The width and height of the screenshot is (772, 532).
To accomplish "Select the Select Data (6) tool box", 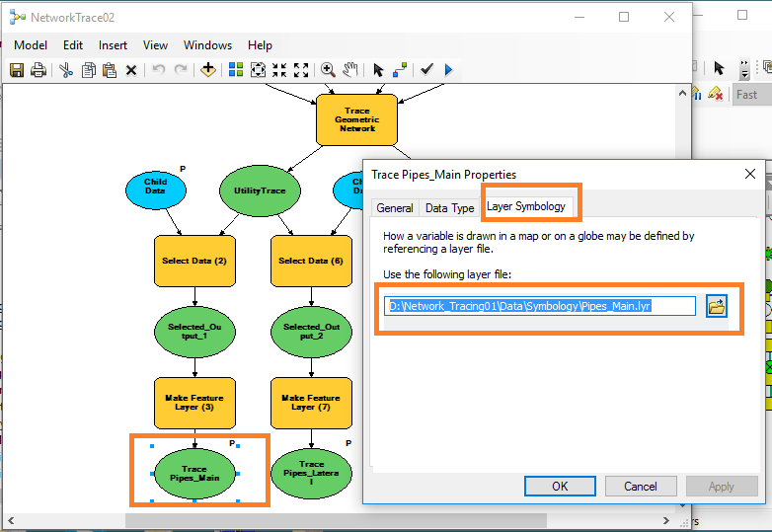I will pyautogui.click(x=311, y=261).
